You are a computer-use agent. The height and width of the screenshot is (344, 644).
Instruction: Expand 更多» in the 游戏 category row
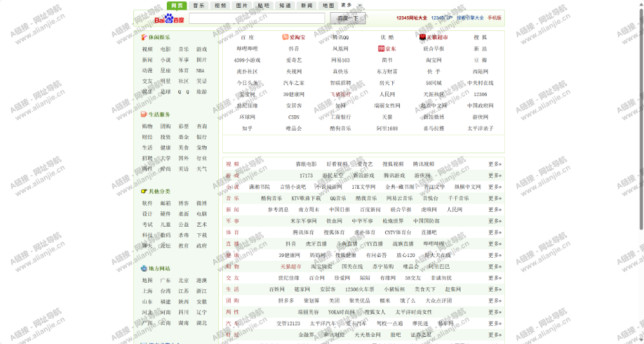click(495, 175)
